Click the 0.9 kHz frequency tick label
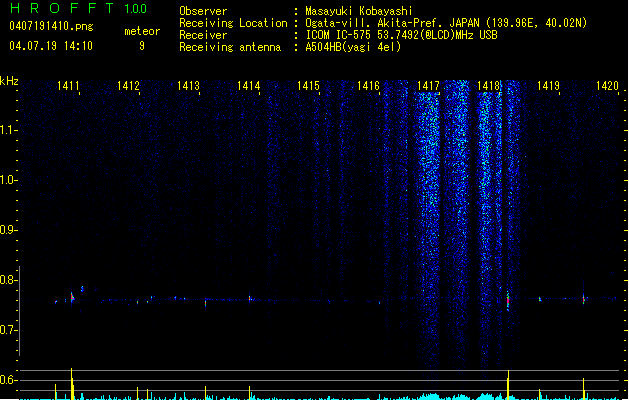The image size is (629, 400). click(x=8, y=230)
